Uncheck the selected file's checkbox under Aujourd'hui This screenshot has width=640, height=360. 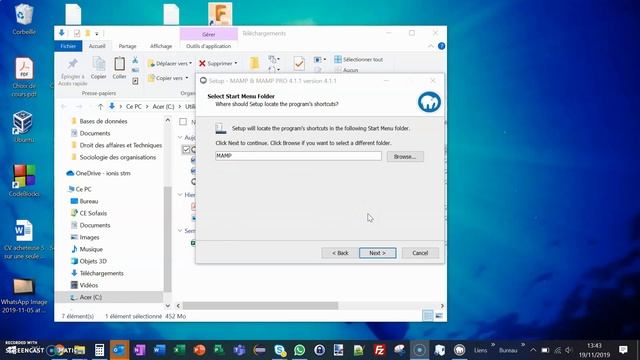pyautogui.click(x=186, y=149)
